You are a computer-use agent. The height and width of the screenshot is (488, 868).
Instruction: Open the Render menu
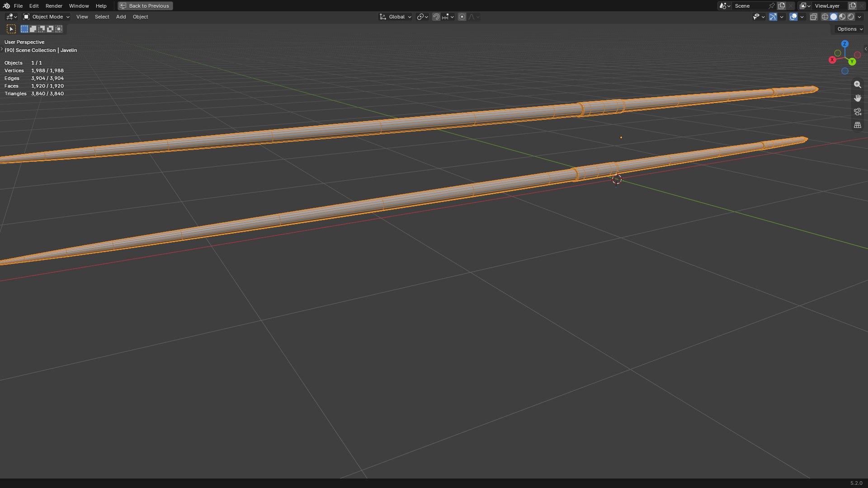tap(54, 6)
